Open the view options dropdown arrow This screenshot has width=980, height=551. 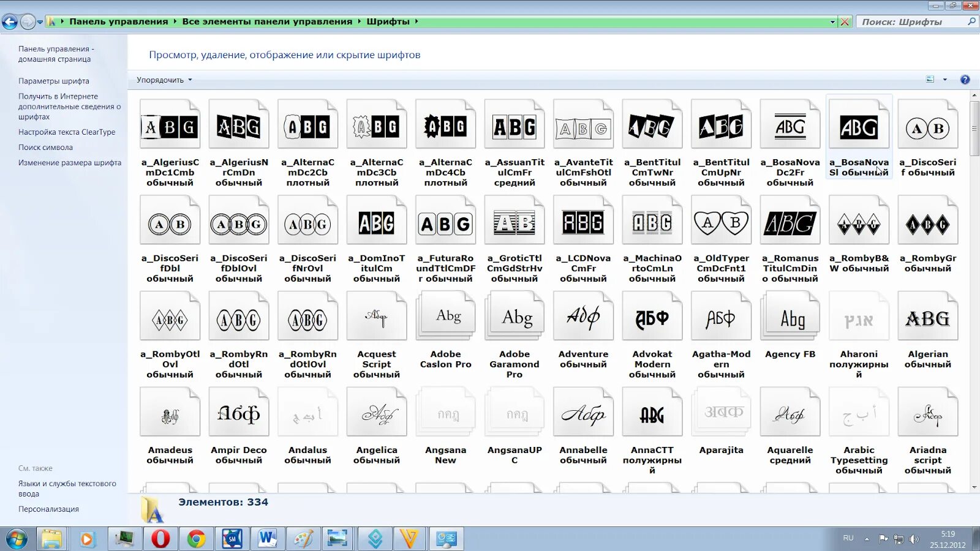[945, 80]
